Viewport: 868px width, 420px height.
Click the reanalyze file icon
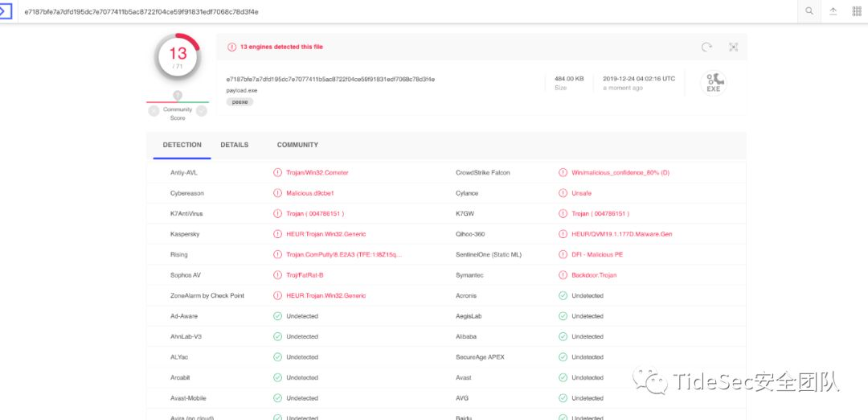706,47
